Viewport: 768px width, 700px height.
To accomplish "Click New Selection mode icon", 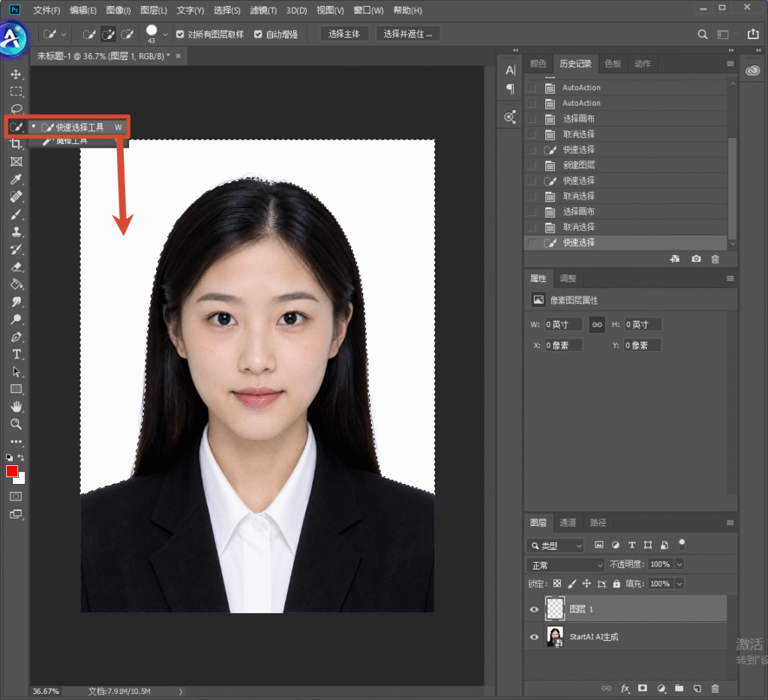I will 89,34.
